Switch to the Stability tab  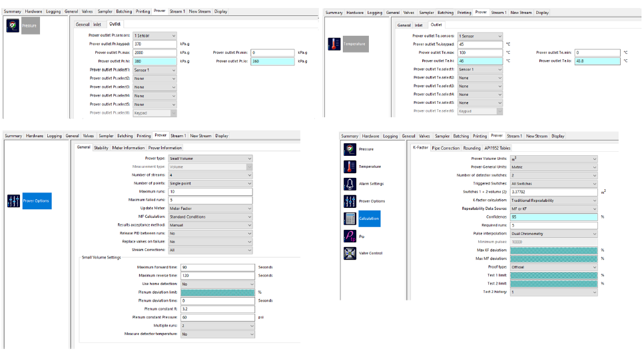101,148
